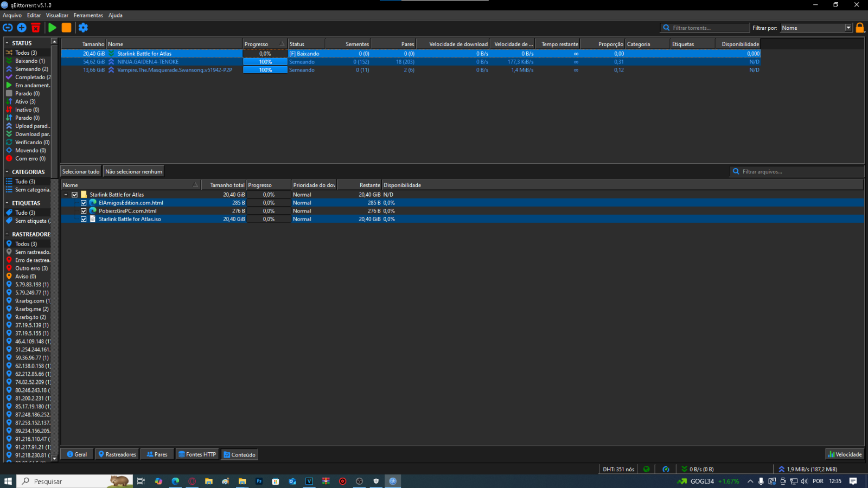The width and height of the screenshot is (868, 488).
Task: Open the 'Filtrar por' Nome dropdown
Action: click(816, 28)
